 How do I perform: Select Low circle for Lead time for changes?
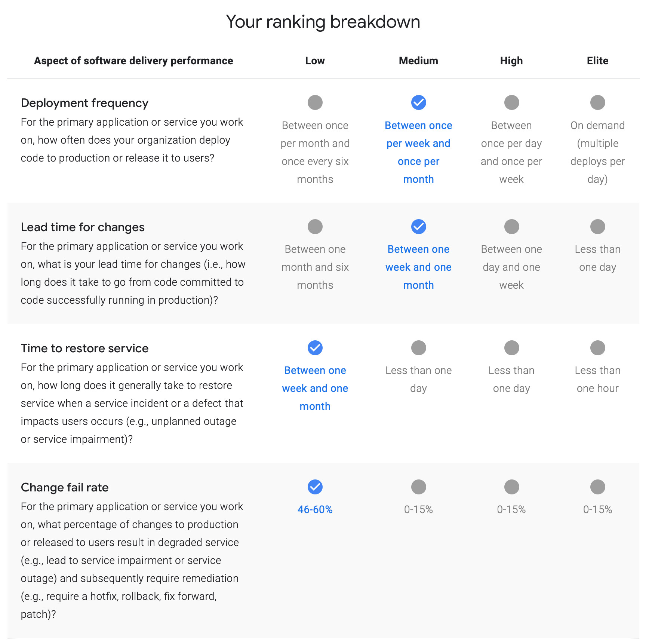coord(315,227)
